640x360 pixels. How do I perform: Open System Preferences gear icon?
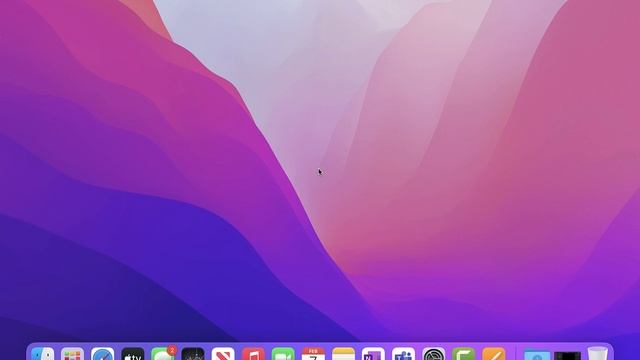[x=433, y=354]
